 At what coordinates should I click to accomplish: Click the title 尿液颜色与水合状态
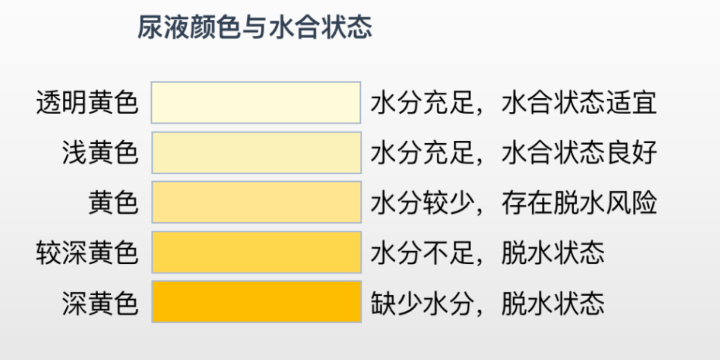[255, 27]
